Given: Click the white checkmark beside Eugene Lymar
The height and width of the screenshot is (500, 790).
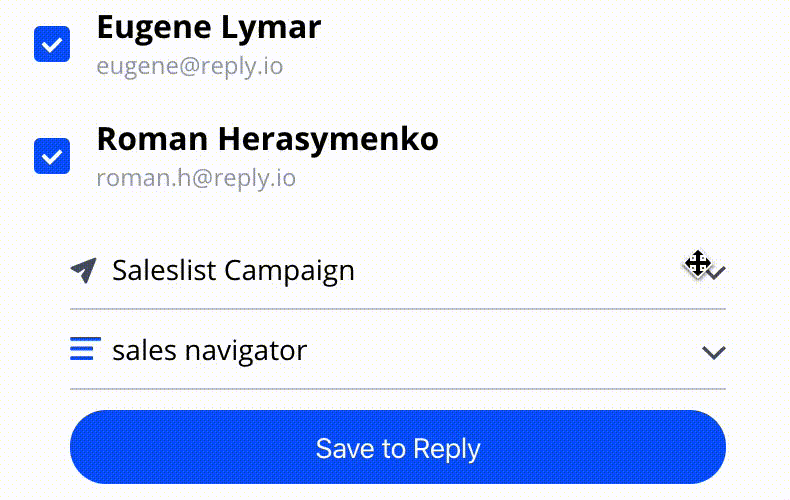Looking at the screenshot, I should coord(52,45).
